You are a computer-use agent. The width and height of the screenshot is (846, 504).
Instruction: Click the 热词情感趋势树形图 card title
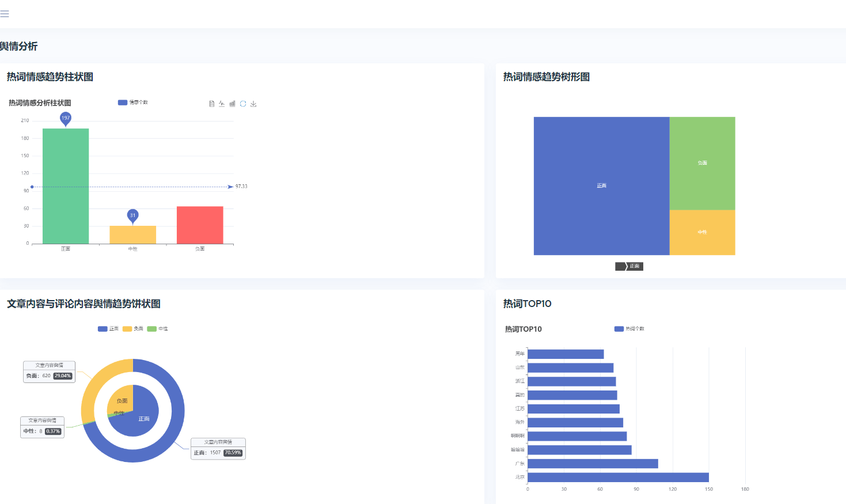pyautogui.click(x=547, y=77)
